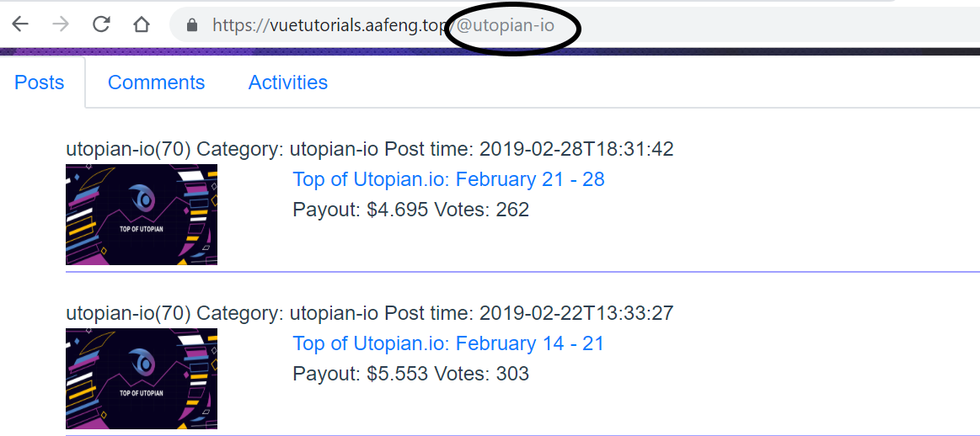
Task: Open post Top of Utopian.io: February 21 - 28
Action: 449,179
